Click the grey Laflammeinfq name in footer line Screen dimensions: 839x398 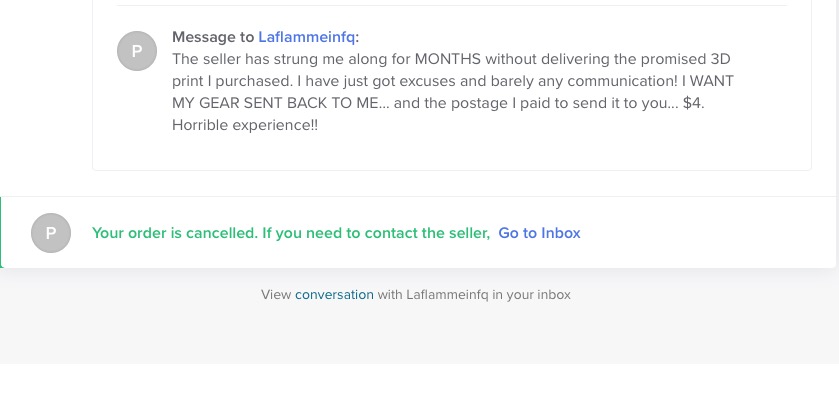click(447, 295)
